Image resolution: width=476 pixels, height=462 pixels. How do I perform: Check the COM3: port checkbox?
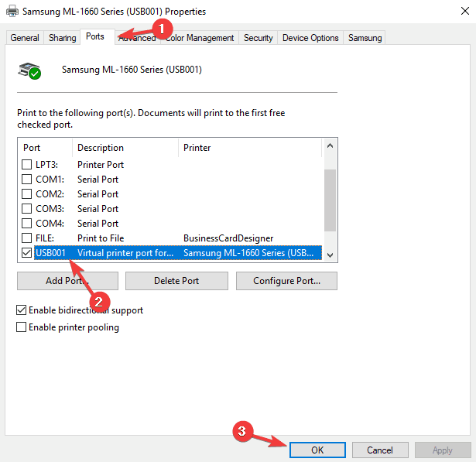[27, 208]
